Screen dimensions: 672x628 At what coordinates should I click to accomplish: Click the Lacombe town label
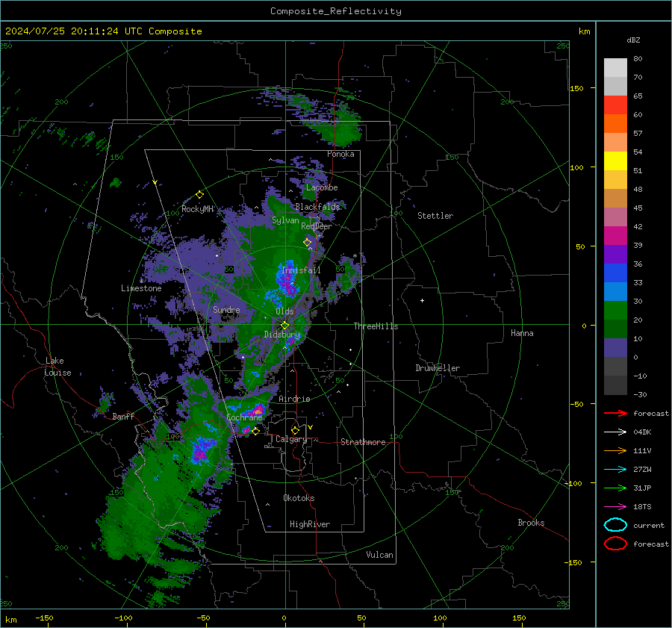[322, 187]
